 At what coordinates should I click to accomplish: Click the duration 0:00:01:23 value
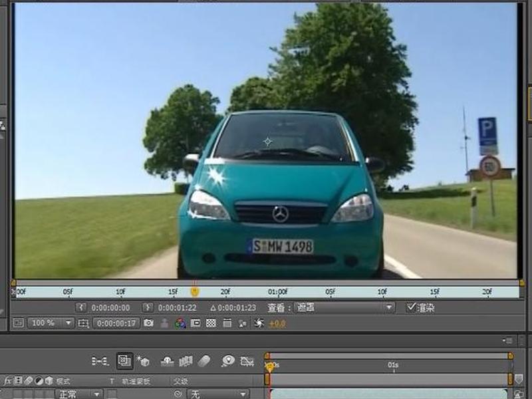point(237,308)
